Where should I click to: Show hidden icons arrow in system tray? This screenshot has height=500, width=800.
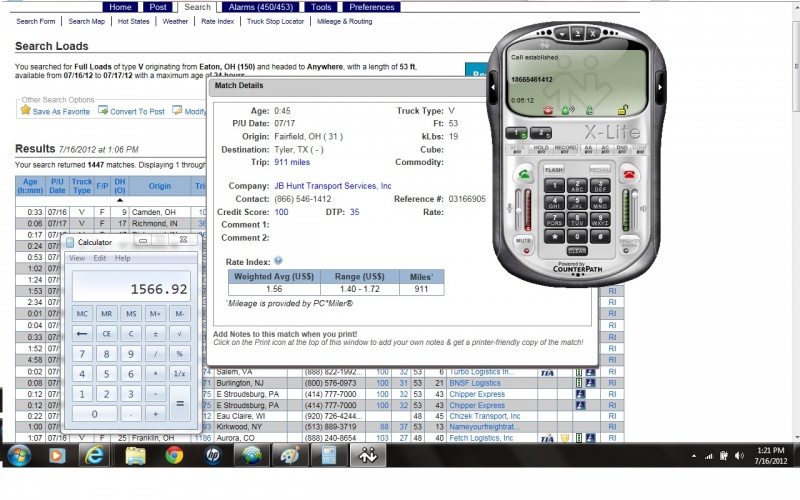(x=693, y=456)
